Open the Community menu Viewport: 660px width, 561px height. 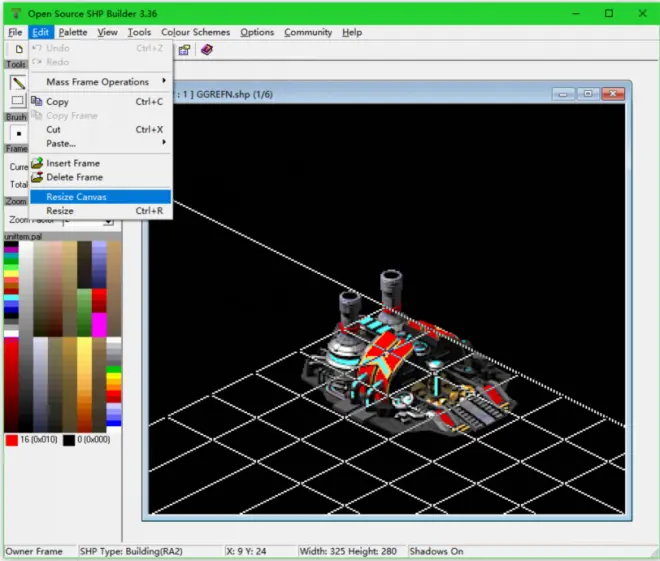pos(308,32)
